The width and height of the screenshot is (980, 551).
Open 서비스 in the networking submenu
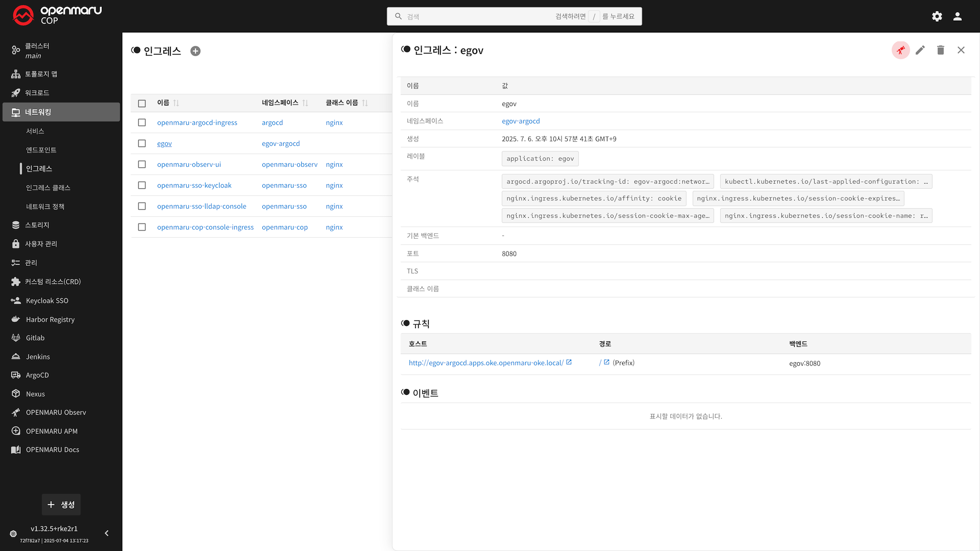click(35, 131)
